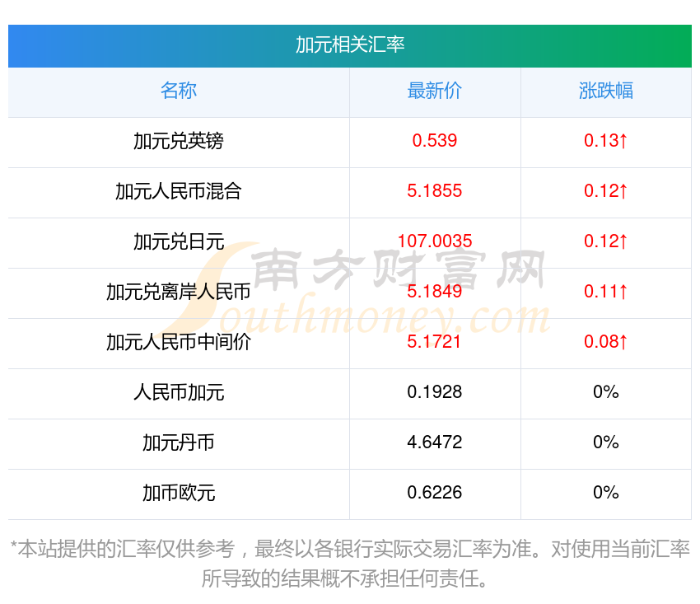The width and height of the screenshot is (700, 604).
Task: Click the price value 5.1849
Action: coord(434,291)
